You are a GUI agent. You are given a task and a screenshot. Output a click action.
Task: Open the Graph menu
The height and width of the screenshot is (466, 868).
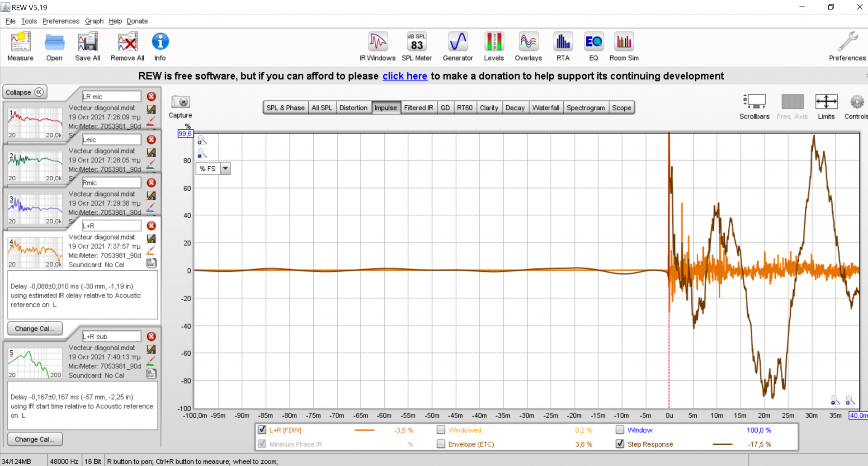pyautogui.click(x=94, y=21)
